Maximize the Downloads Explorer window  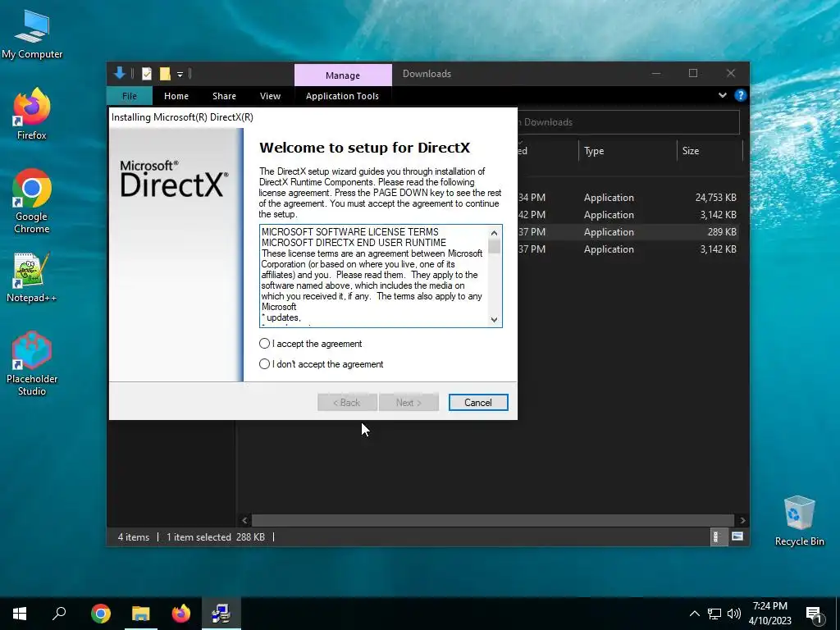pyautogui.click(x=693, y=73)
